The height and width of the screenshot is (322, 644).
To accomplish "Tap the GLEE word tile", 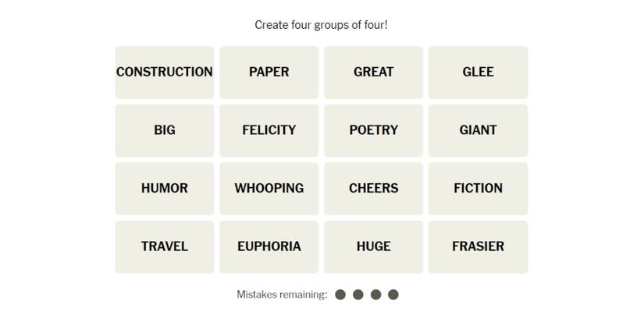I will (x=478, y=72).
